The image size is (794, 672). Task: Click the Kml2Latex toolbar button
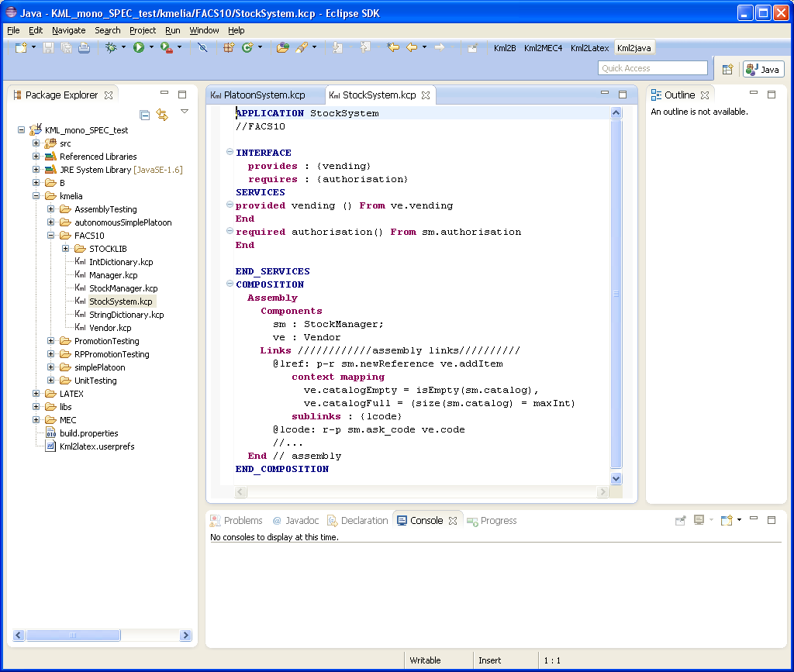click(x=589, y=48)
